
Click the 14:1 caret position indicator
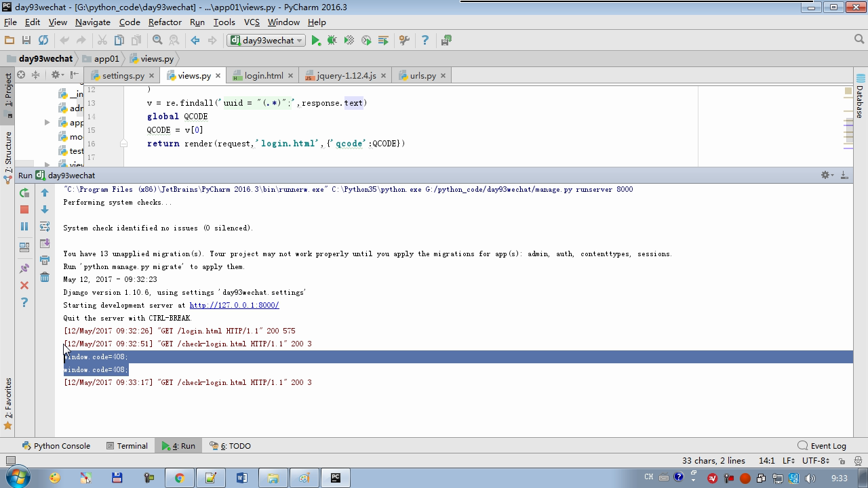tap(766, 461)
